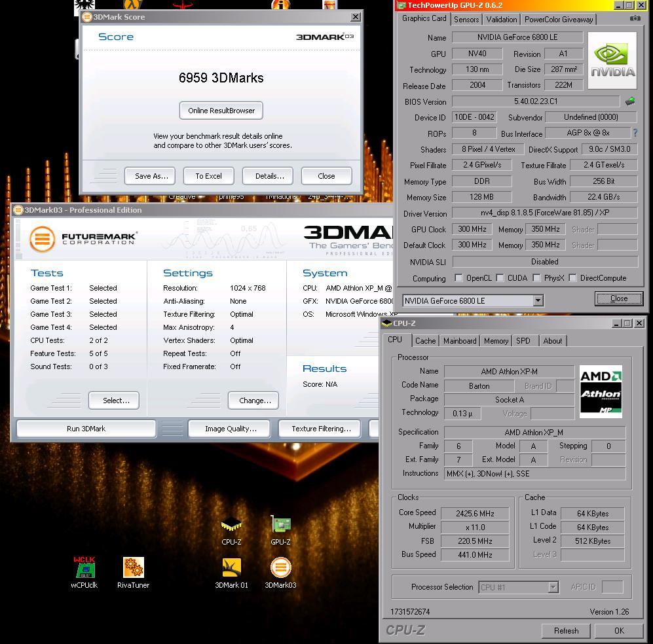
Task: Click the Score: N/A results text
Action: (320, 384)
